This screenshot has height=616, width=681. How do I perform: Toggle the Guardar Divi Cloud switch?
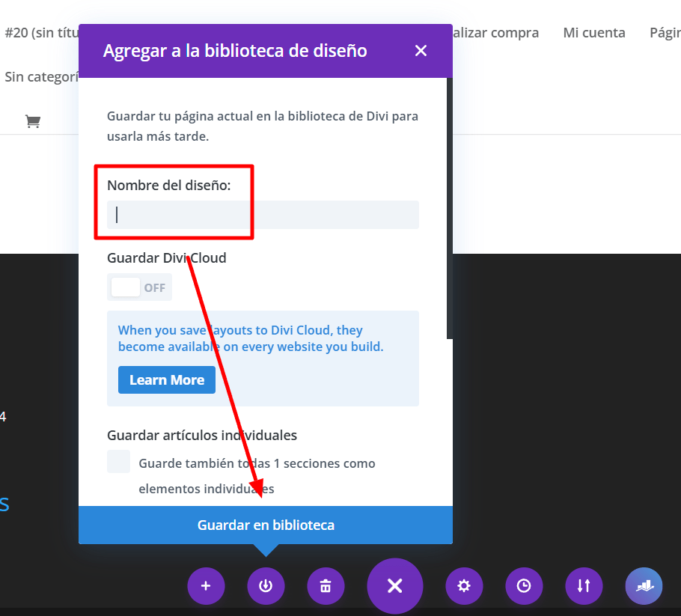pos(139,287)
